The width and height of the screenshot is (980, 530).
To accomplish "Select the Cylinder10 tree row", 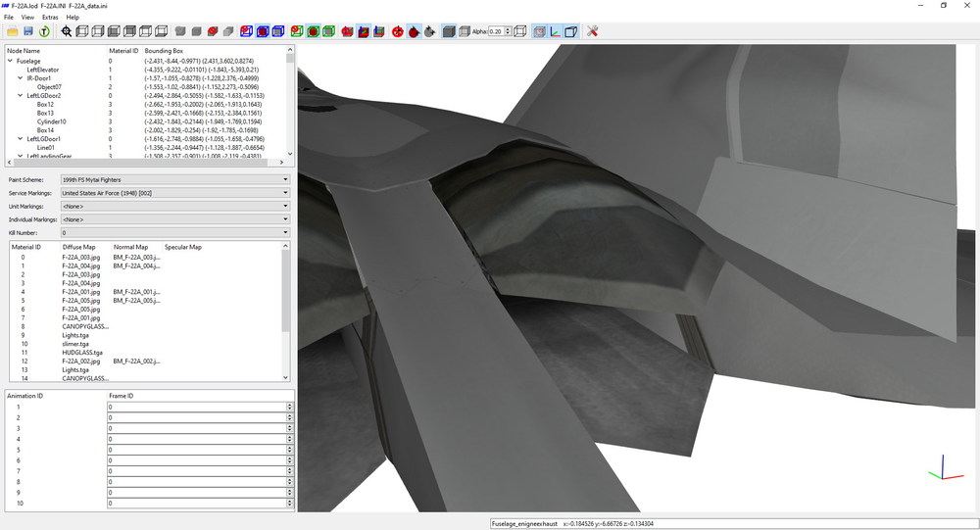I will (x=51, y=121).
